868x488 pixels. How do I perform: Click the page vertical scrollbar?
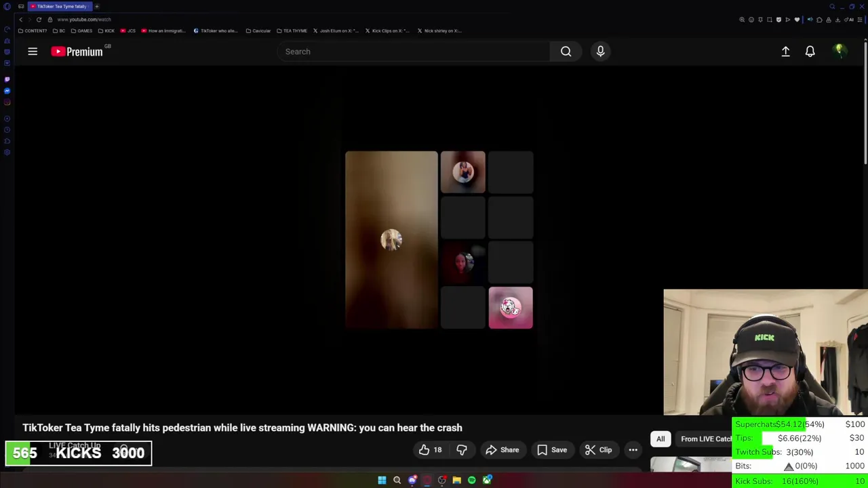(x=865, y=102)
